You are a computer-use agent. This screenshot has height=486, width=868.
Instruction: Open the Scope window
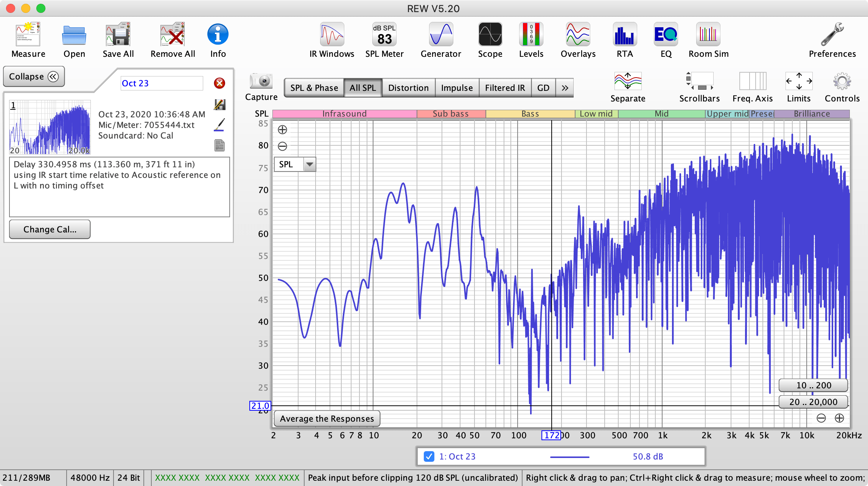[490, 40]
